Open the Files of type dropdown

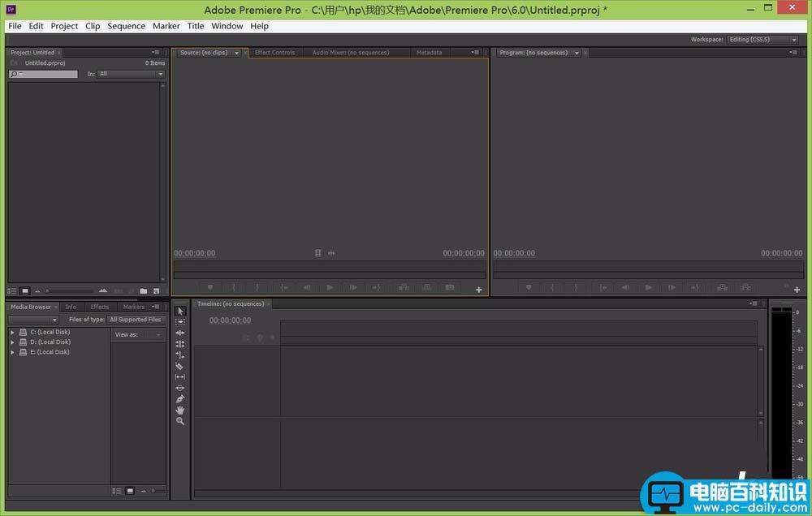pos(136,320)
